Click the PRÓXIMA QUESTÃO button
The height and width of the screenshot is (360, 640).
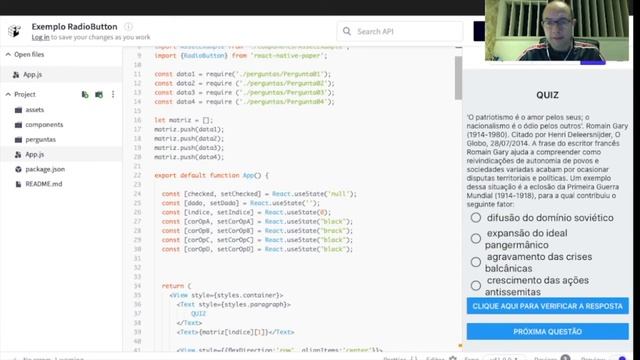pyautogui.click(x=547, y=331)
